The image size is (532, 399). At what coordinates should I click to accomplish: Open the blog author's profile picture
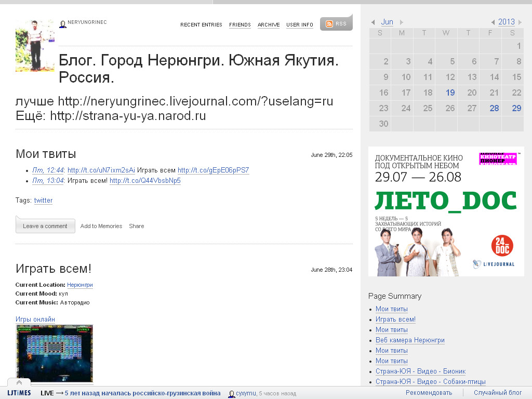[35, 46]
